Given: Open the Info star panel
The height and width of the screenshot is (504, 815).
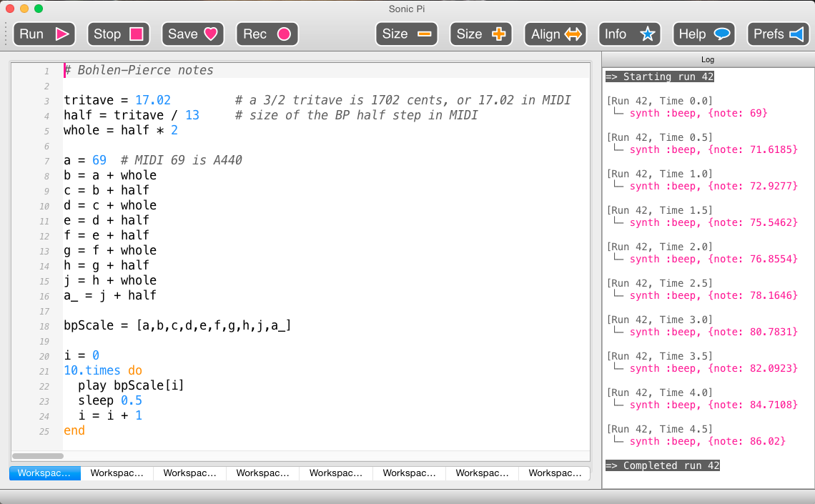Looking at the screenshot, I should [629, 34].
